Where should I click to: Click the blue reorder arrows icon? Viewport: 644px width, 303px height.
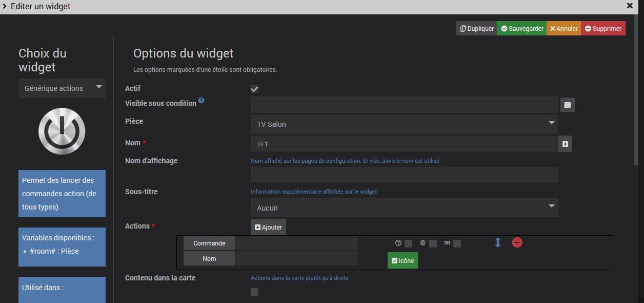point(497,242)
